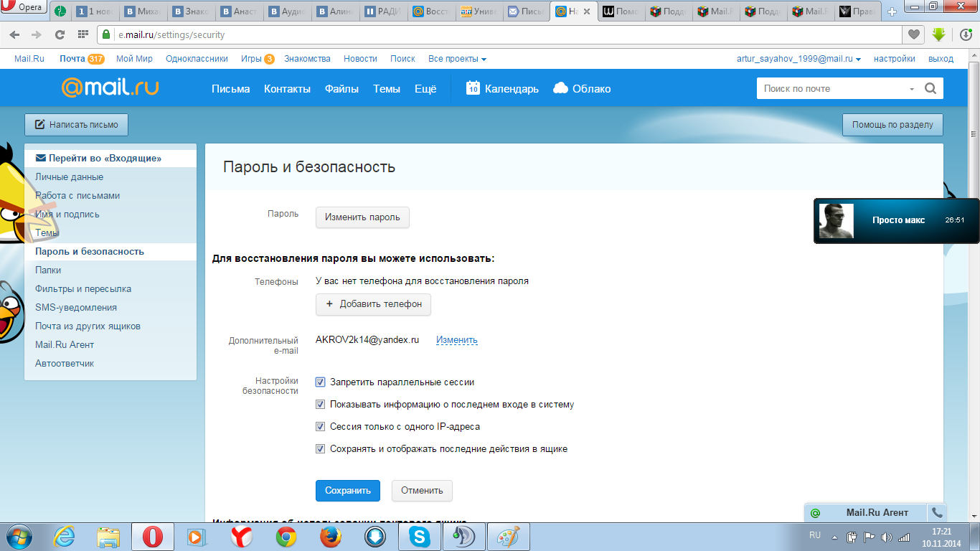Click the browser forward arrow

(x=36, y=34)
